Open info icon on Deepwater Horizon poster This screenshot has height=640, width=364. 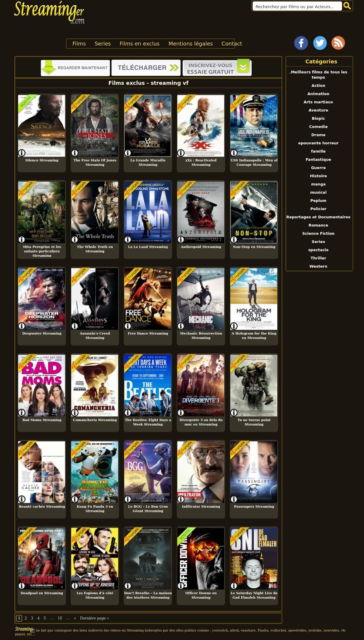click(x=22, y=326)
